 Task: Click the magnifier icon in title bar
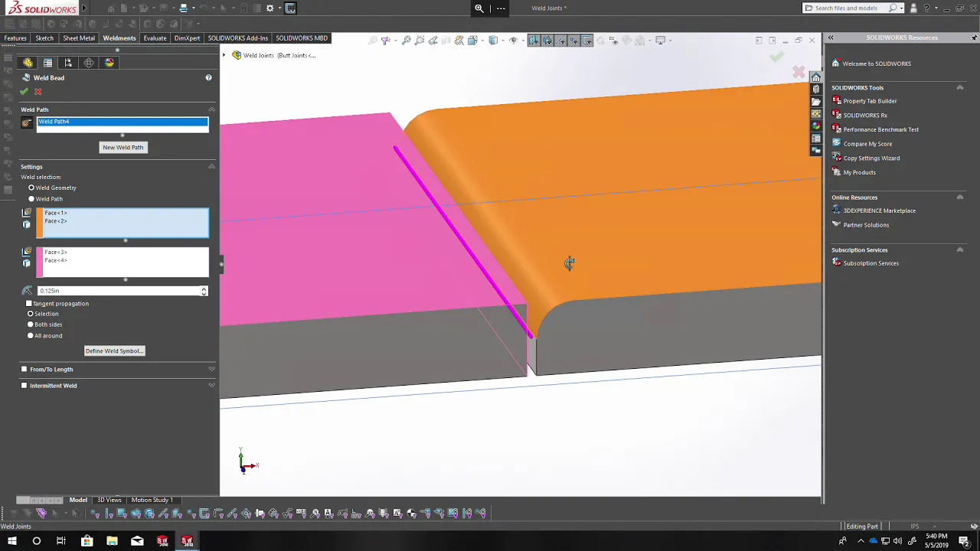479,8
